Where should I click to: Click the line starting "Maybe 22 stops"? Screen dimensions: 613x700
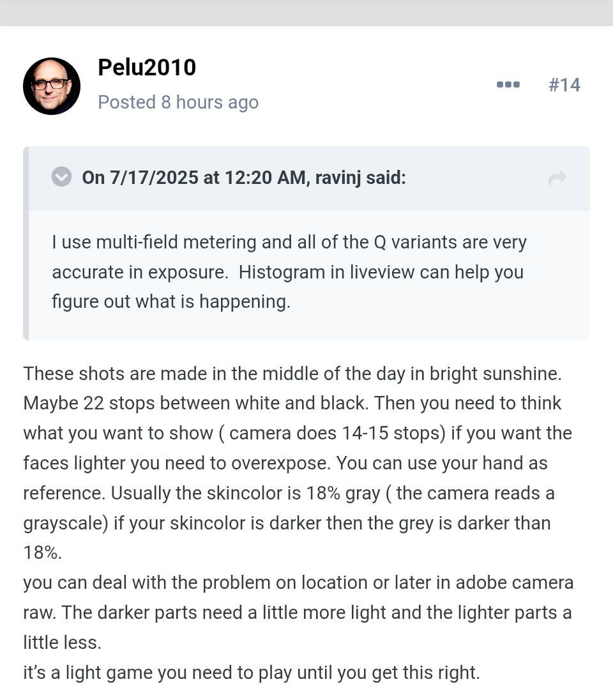point(292,404)
